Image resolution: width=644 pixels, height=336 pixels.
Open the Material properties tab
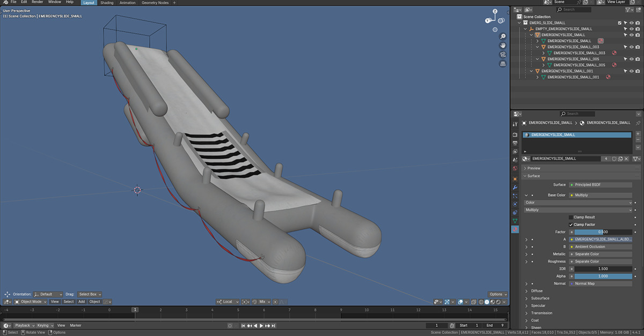[515, 229]
